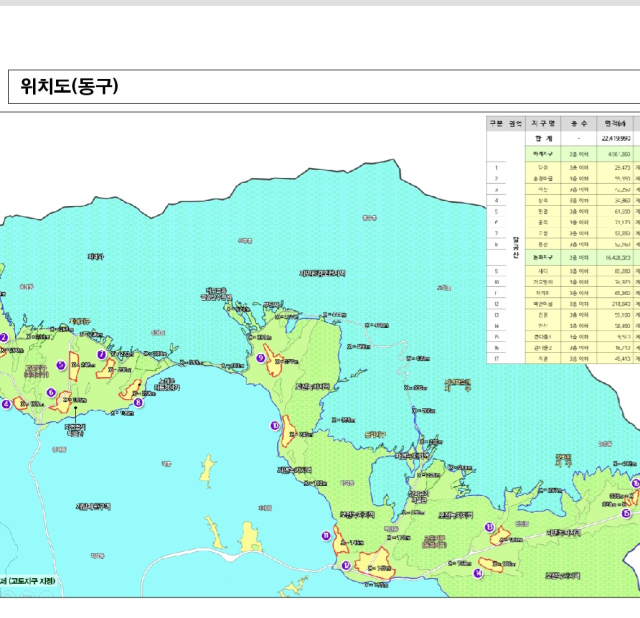
Task: Click the area value 16,428,320 in table
Action: point(617,258)
